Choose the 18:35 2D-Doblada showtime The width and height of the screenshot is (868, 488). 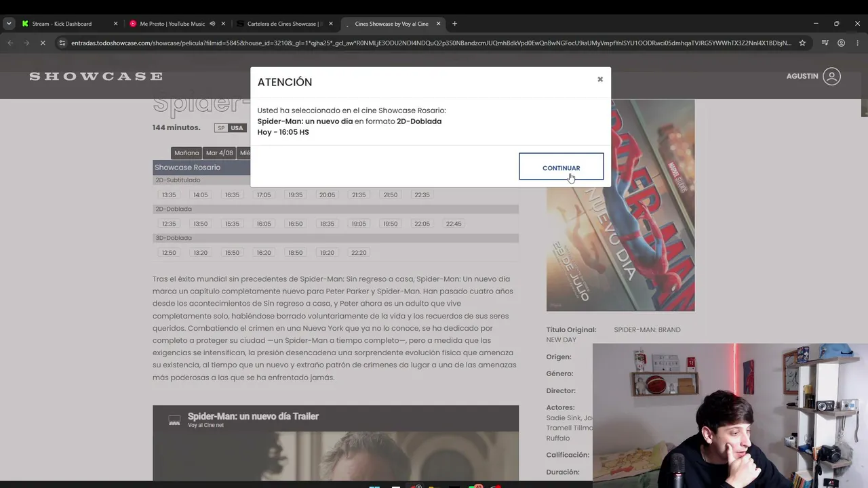tap(328, 224)
